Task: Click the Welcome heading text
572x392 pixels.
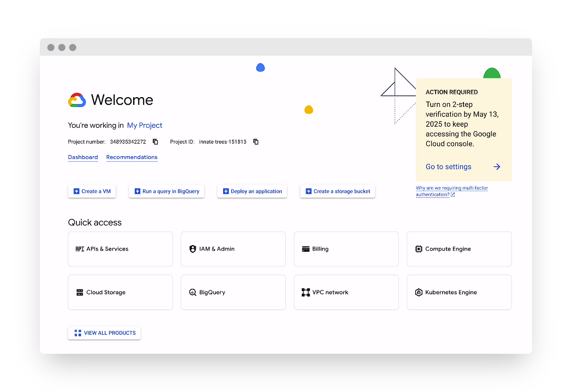Action: pyautogui.click(x=122, y=100)
